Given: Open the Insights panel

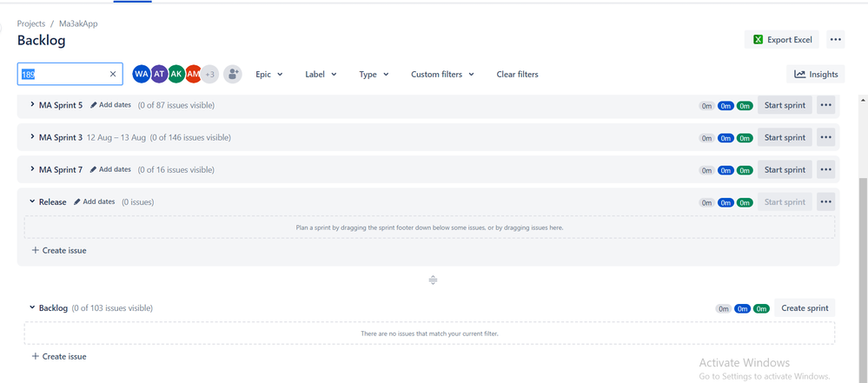Looking at the screenshot, I should coord(815,74).
